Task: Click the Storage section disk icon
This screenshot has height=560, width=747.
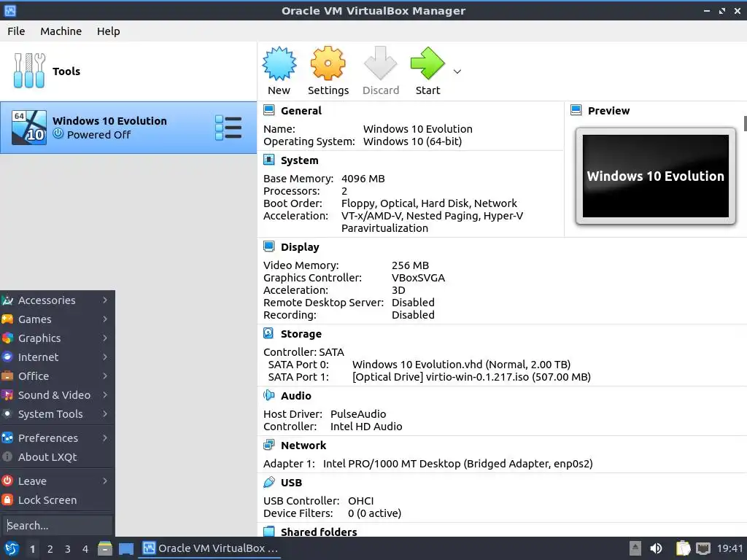Action: click(268, 333)
